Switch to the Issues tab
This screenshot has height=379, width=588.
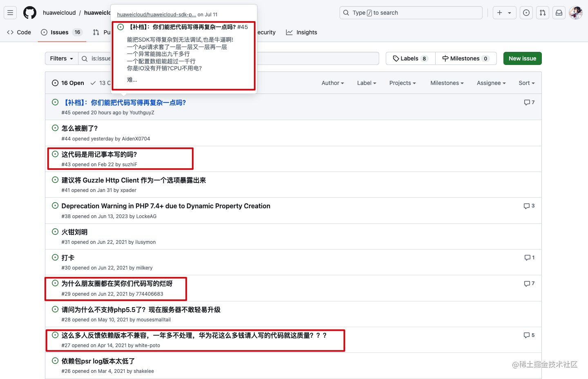coord(61,32)
